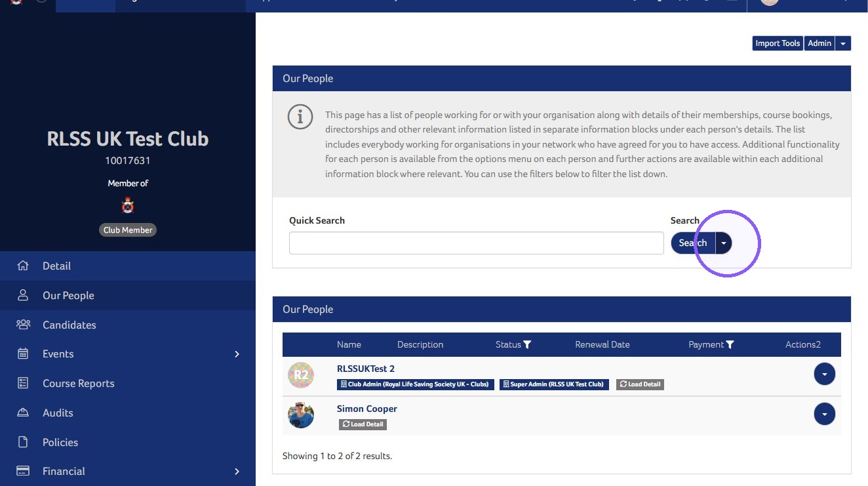Expand the Financial submenu chevron
The height and width of the screenshot is (486, 868).
237,472
